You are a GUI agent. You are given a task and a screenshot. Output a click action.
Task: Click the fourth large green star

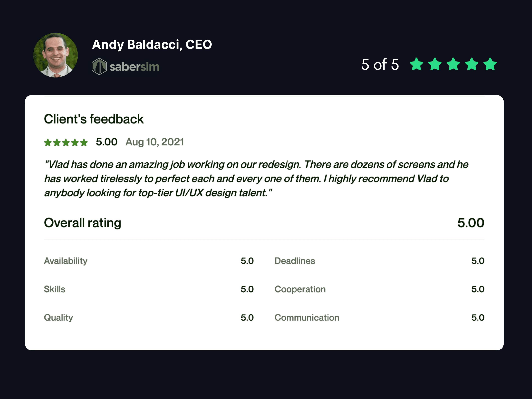coord(472,64)
